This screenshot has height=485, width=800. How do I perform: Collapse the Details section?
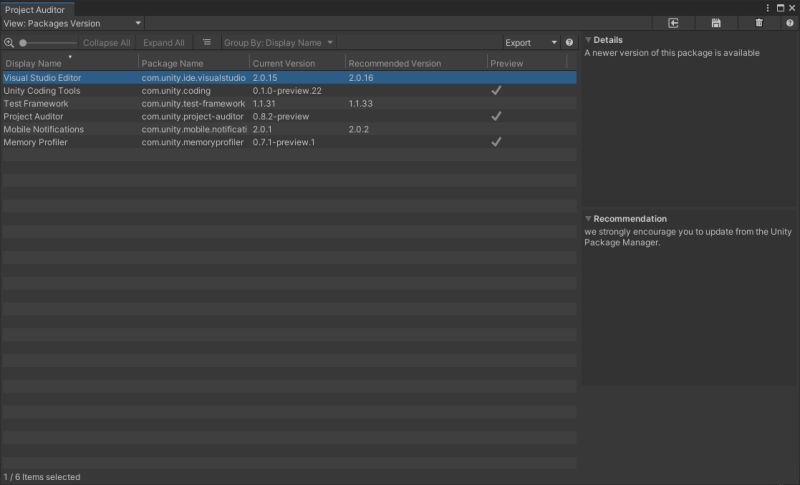(588, 40)
